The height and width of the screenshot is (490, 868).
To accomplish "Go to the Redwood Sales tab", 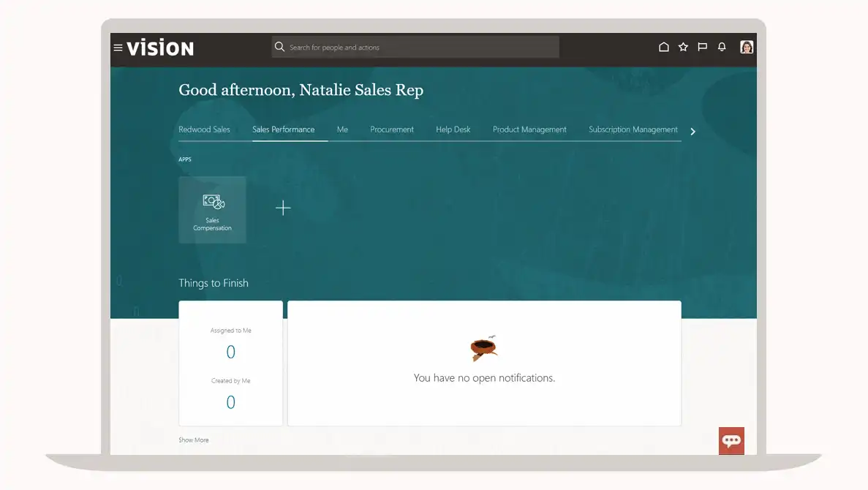I will click(x=205, y=129).
